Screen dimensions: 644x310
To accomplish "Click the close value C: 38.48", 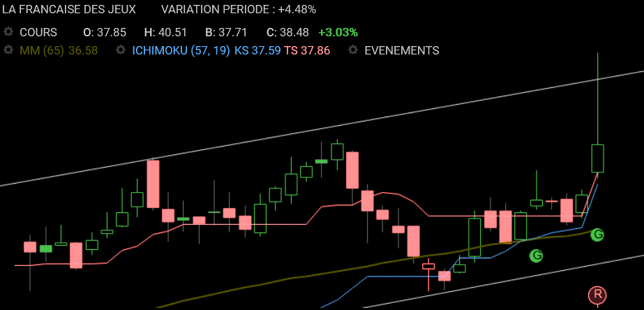I will [x=287, y=32].
